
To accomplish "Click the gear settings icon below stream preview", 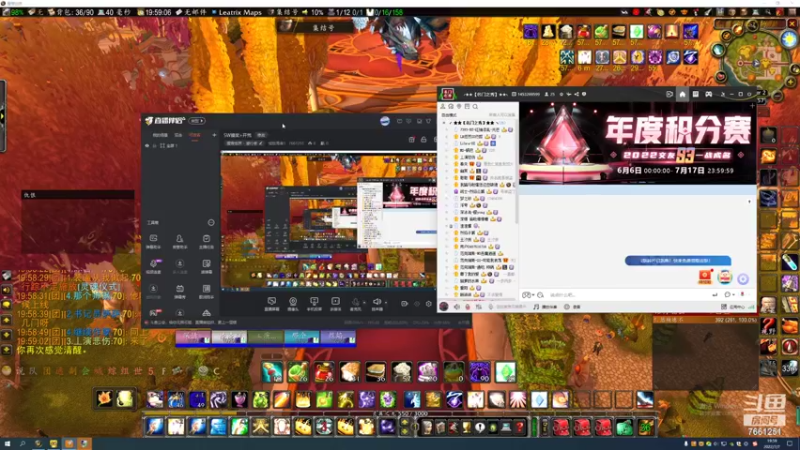I will 429,304.
